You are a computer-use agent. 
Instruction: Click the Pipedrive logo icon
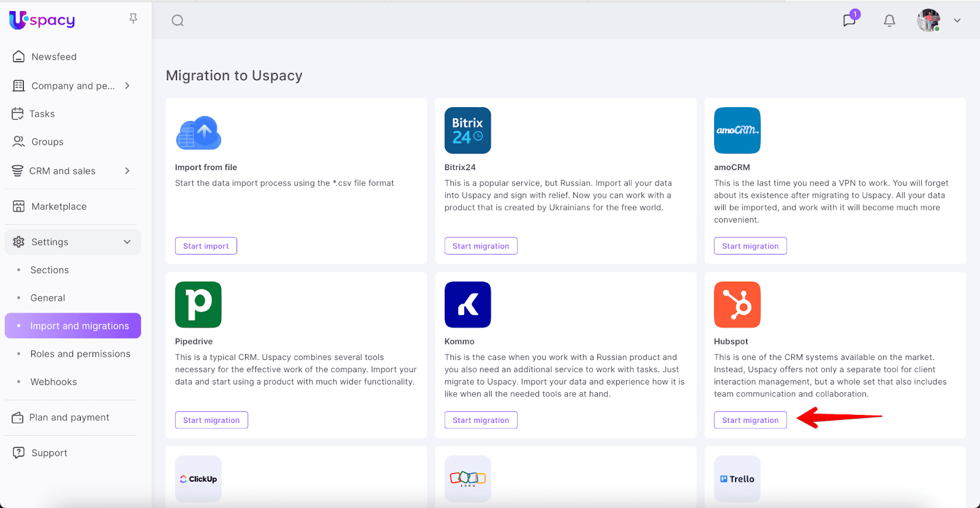198,305
